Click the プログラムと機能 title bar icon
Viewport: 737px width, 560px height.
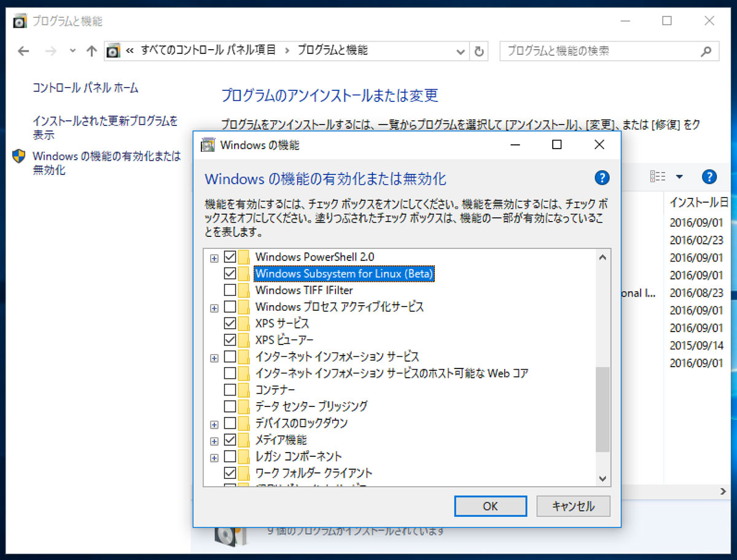point(20,21)
